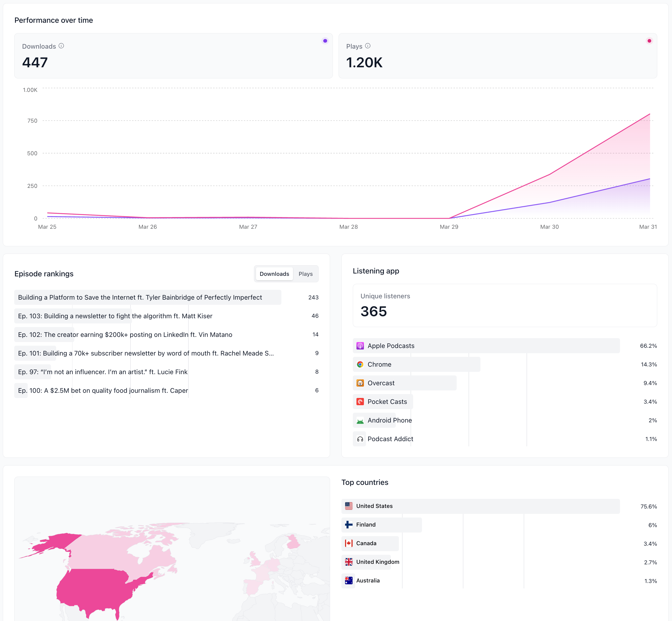The image size is (672, 621).
Task: Click the Chrome browser icon
Action: coord(360,365)
